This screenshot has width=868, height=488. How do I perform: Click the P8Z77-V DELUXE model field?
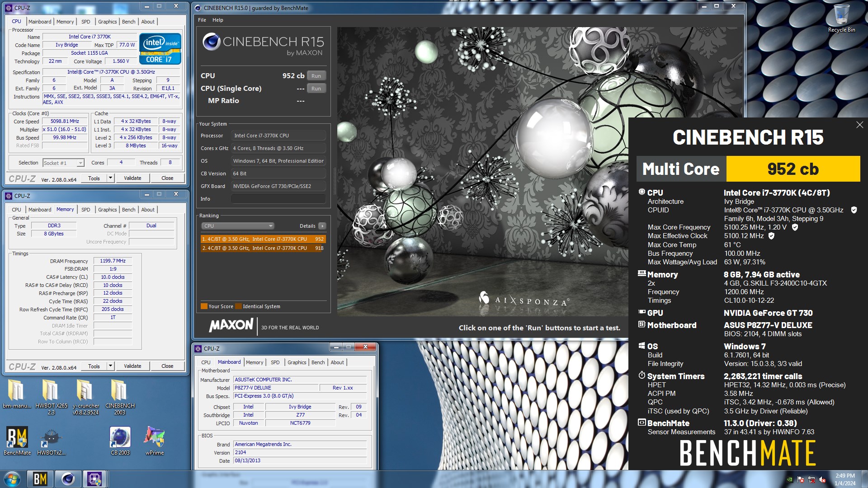coord(275,388)
